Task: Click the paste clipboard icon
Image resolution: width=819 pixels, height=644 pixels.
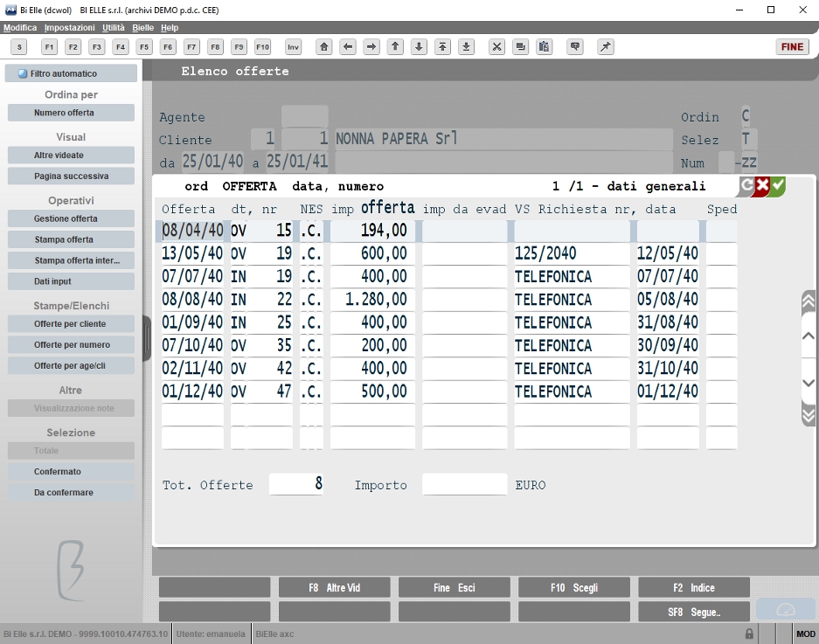Action: pos(545,47)
